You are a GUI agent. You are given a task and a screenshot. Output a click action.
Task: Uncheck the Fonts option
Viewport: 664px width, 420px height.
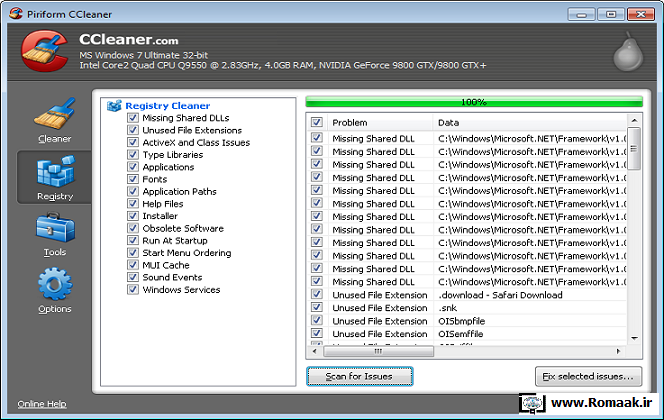tap(133, 179)
